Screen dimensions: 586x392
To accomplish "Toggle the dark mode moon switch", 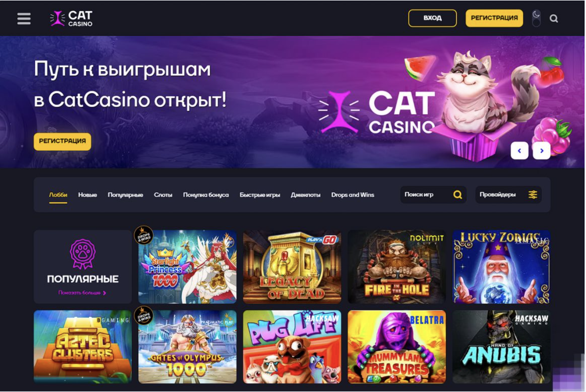I will pyautogui.click(x=536, y=18).
